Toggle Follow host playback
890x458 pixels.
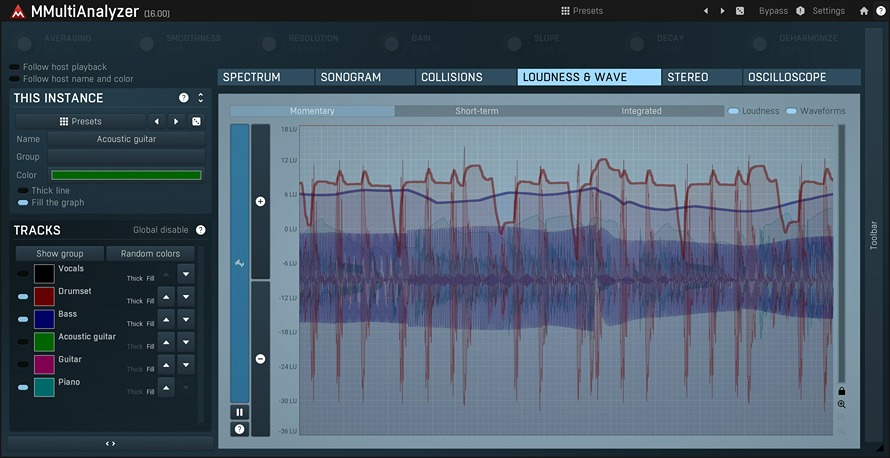[14, 67]
